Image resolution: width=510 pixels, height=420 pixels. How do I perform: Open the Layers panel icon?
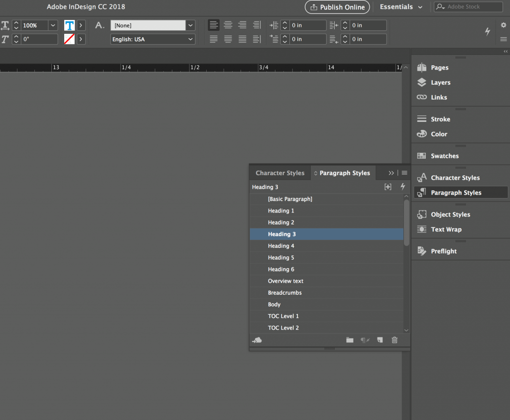[422, 83]
